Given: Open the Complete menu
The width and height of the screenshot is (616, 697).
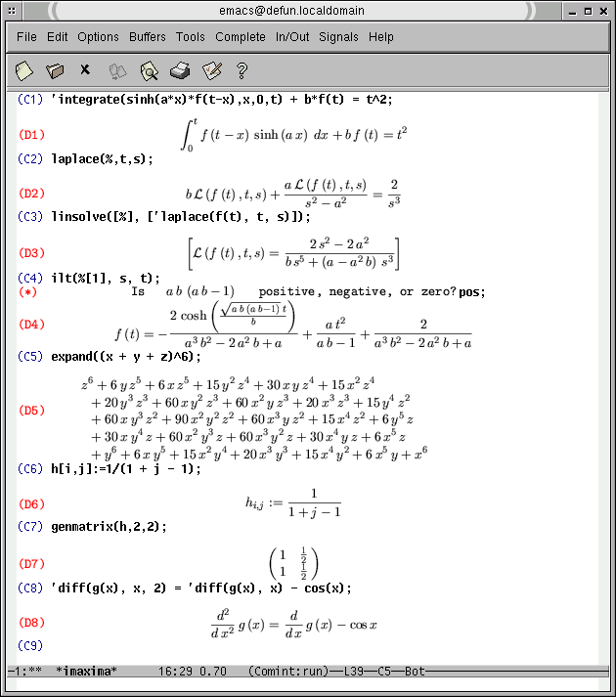Looking at the screenshot, I should point(241,37).
